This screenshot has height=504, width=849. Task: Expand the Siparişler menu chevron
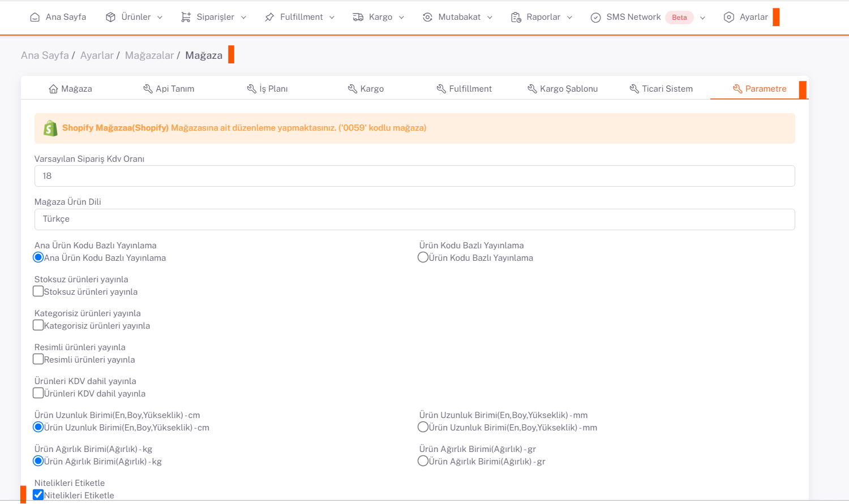coord(243,18)
